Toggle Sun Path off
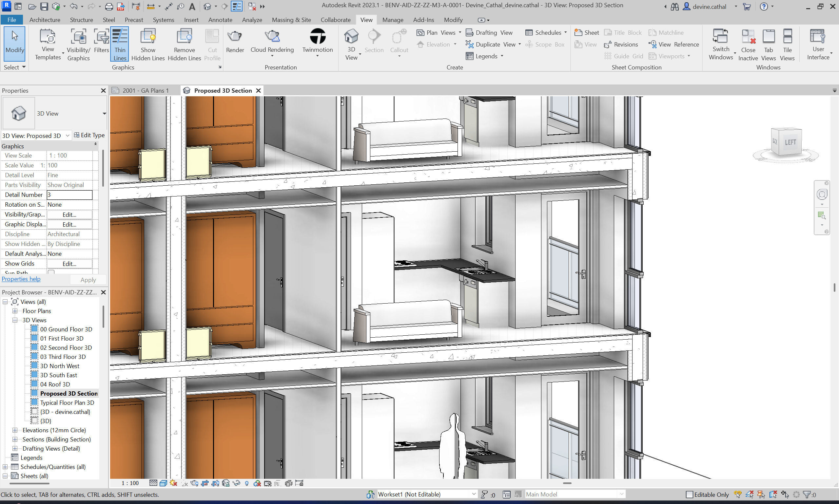This screenshot has height=504, width=839. click(x=51, y=272)
